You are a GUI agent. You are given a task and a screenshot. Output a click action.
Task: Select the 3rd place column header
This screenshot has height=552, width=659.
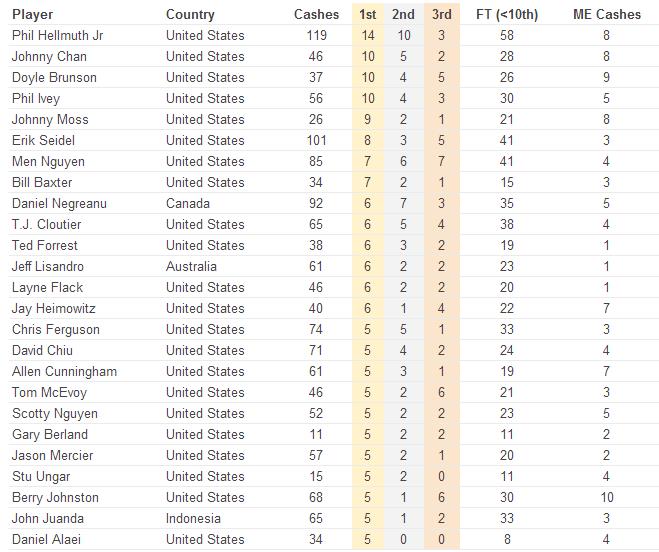pyautogui.click(x=442, y=15)
